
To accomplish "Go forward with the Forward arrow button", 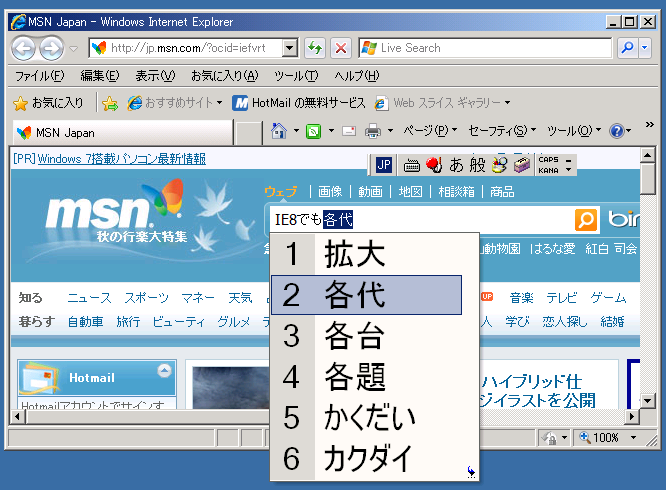I will point(51,48).
